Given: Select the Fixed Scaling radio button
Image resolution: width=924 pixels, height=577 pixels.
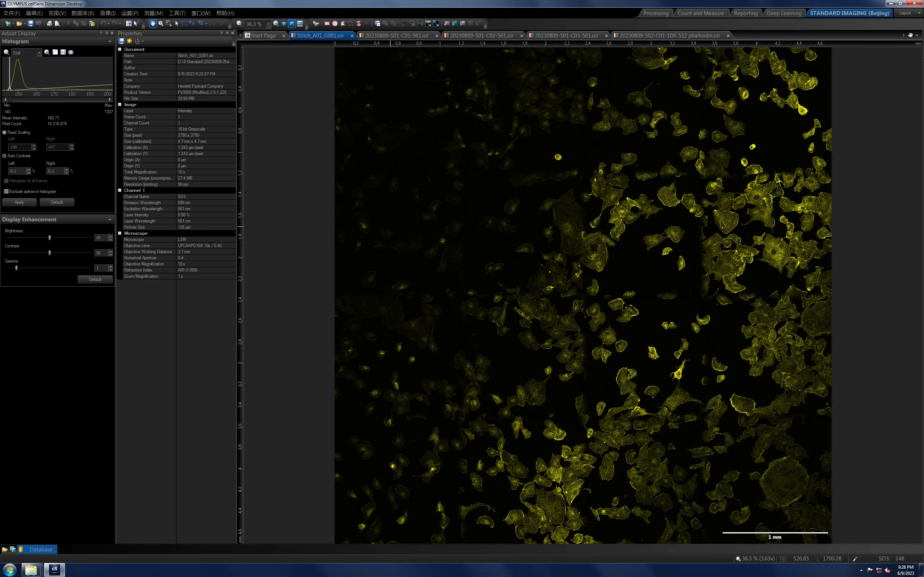Looking at the screenshot, I should pos(5,132).
